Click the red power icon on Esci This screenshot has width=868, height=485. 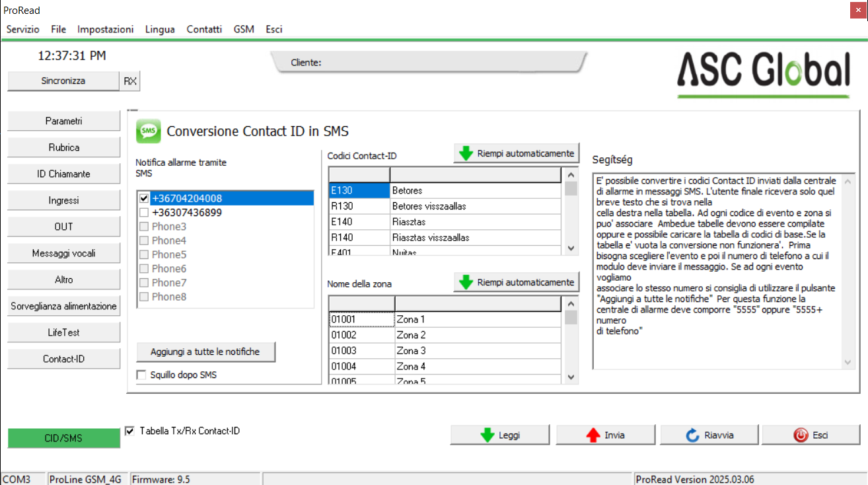(x=801, y=435)
